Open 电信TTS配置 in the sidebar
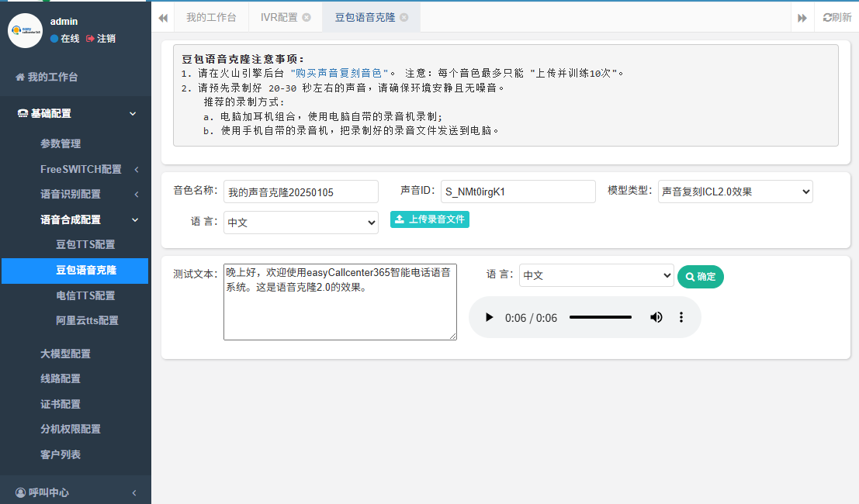 pyautogui.click(x=85, y=295)
